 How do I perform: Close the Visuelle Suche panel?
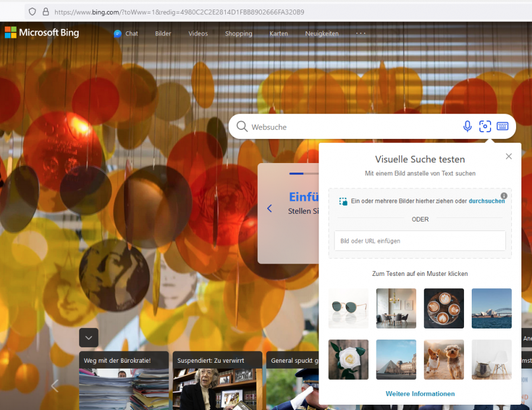pyautogui.click(x=508, y=157)
